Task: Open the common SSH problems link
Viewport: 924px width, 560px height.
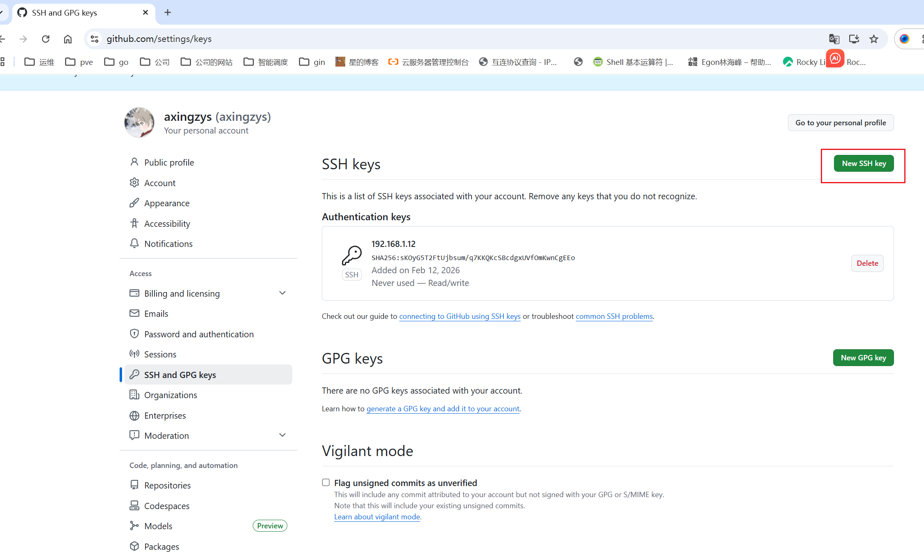Action: (614, 316)
